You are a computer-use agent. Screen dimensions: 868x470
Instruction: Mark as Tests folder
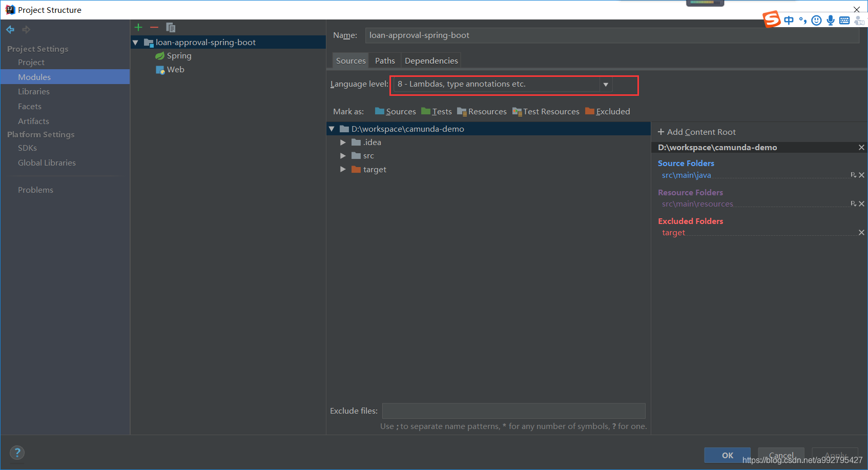[436, 111]
